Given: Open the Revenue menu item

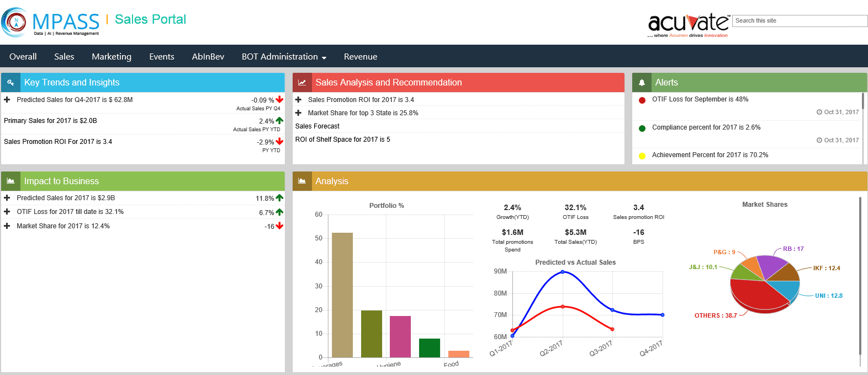Looking at the screenshot, I should pyautogui.click(x=361, y=57).
